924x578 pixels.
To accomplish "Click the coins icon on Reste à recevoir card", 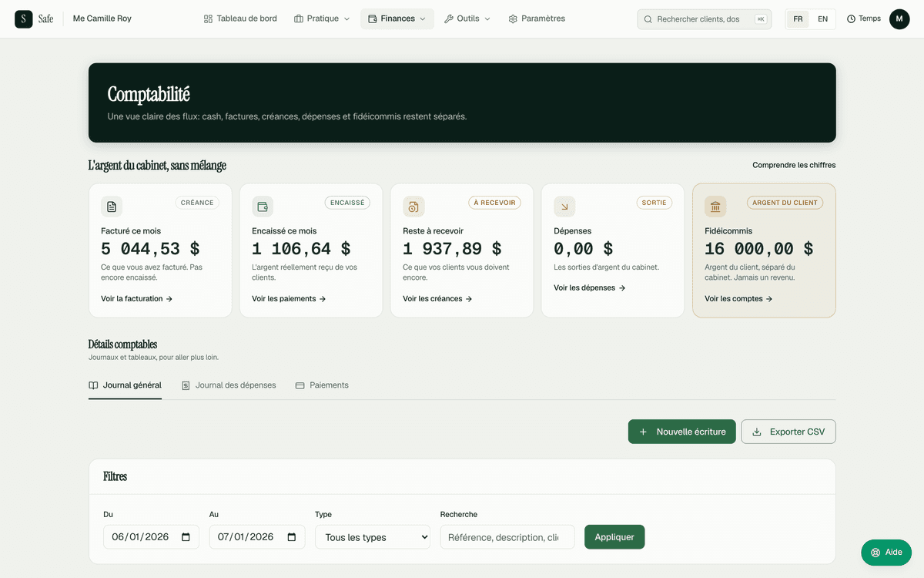I will (413, 207).
